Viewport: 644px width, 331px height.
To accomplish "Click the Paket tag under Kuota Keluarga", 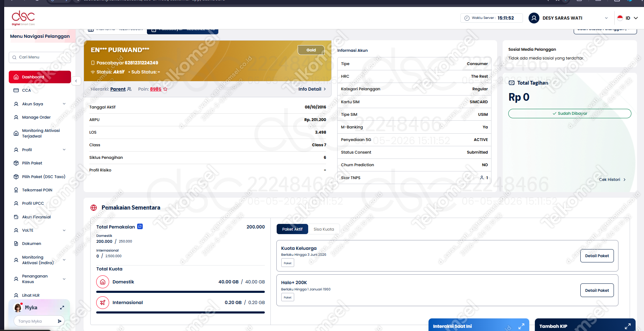I will [288, 263].
